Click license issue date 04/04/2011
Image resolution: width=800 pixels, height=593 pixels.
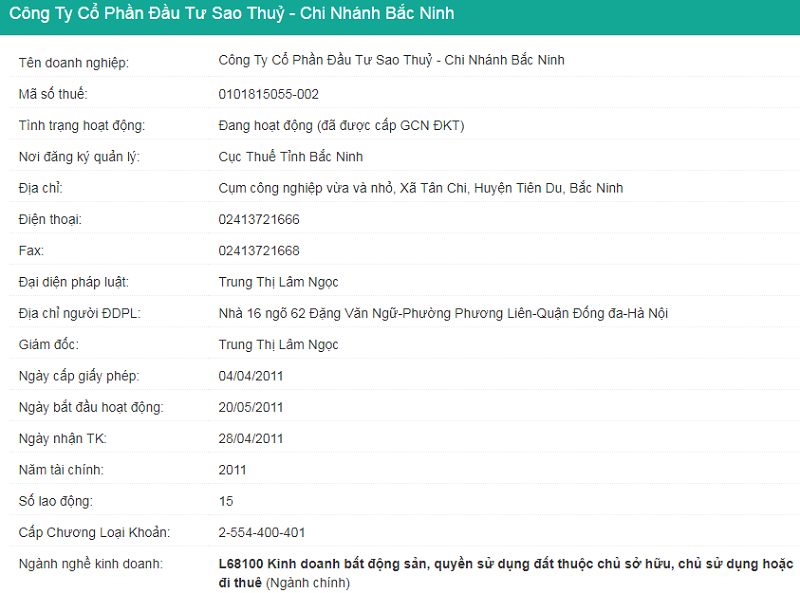(250, 375)
